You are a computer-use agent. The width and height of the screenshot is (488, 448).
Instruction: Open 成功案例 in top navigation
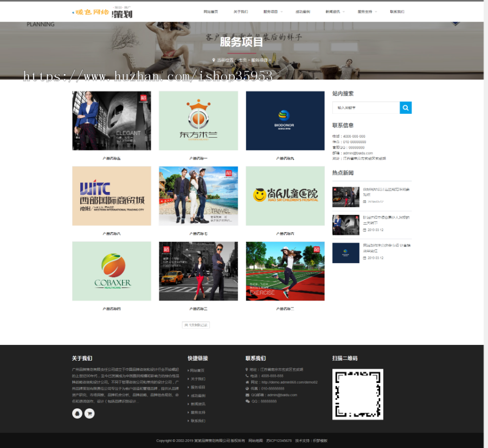click(x=303, y=11)
